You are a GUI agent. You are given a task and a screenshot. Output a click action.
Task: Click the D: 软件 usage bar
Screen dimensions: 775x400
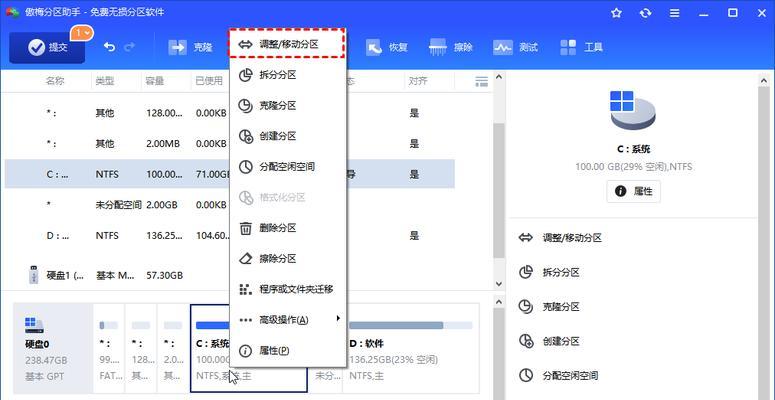tap(411, 325)
